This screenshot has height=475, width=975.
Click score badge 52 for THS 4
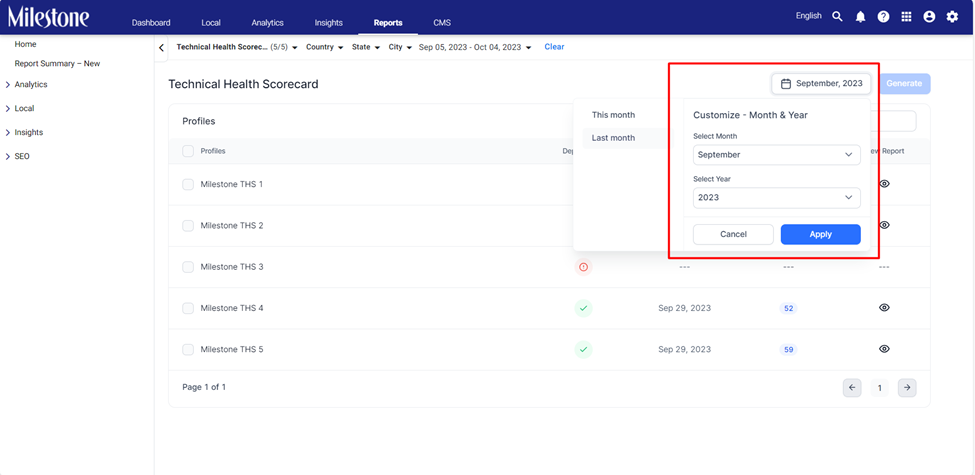click(788, 308)
